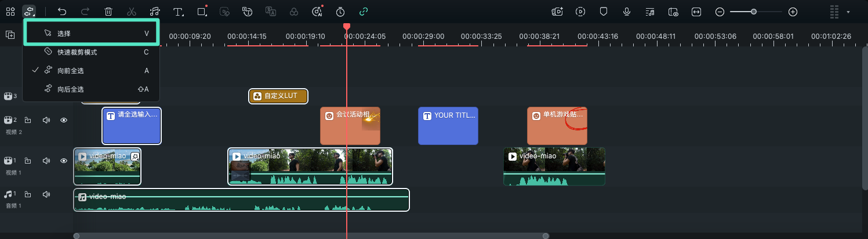This screenshot has height=239, width=868.
Task: Open the audio meter dropdown arrow
Action: pos(848,12)
